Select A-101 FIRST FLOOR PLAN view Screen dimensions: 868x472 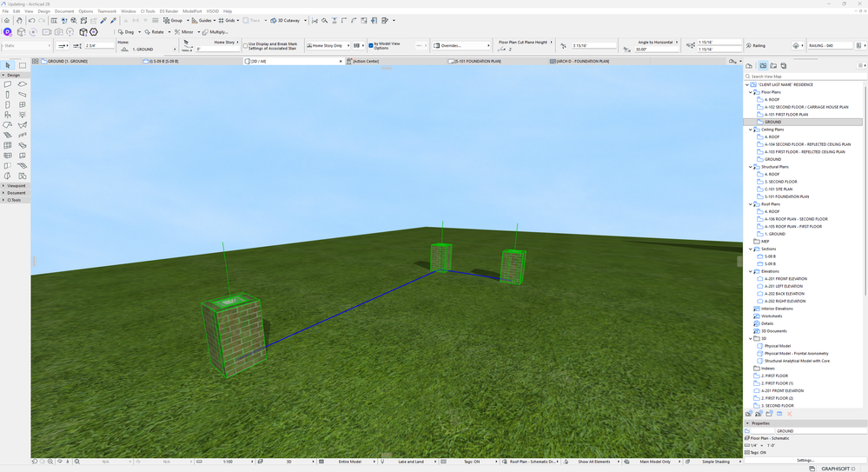click(x=786, y=114)
